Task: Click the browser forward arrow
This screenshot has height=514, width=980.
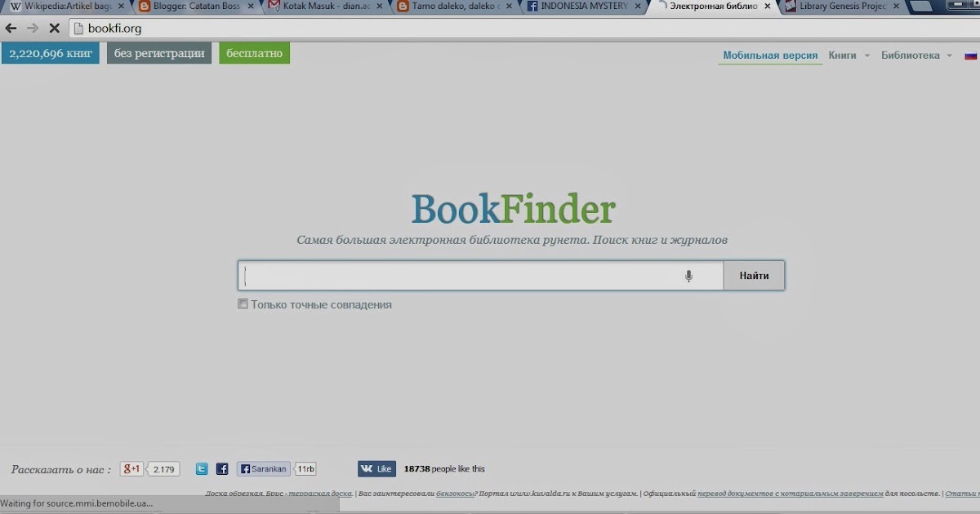Action: (x=33, y=28)
